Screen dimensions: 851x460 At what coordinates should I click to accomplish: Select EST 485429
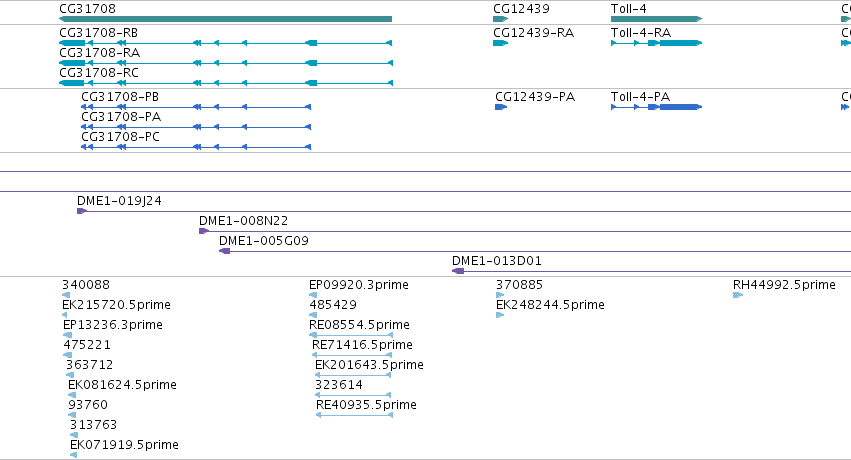[333, 305]
